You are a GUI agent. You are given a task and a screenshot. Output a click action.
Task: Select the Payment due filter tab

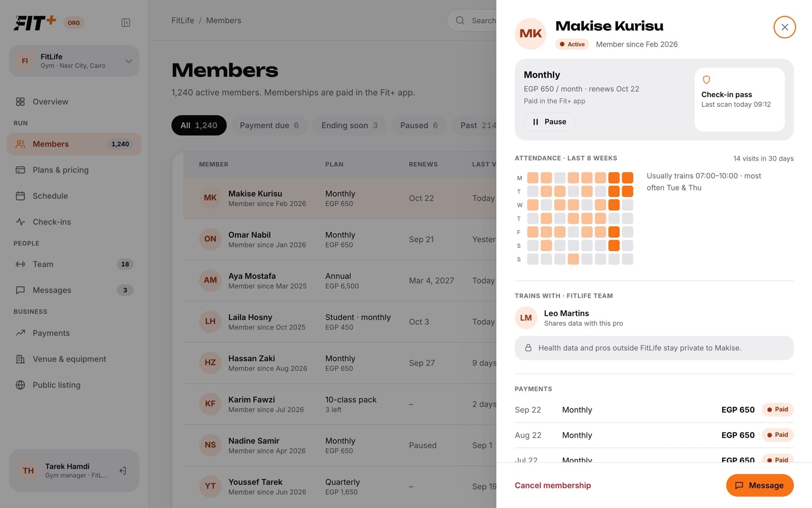point(269,125)
